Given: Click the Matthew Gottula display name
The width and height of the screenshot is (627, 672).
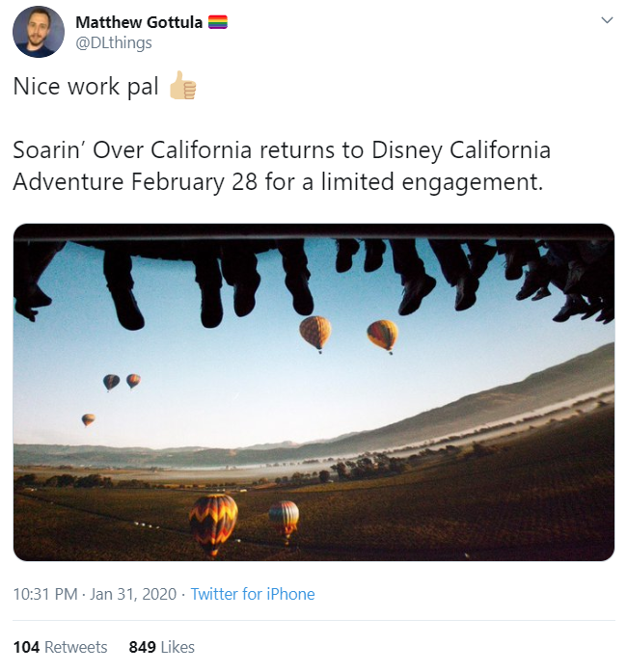Looking at the screenshot, I should [x=138, y=22].
